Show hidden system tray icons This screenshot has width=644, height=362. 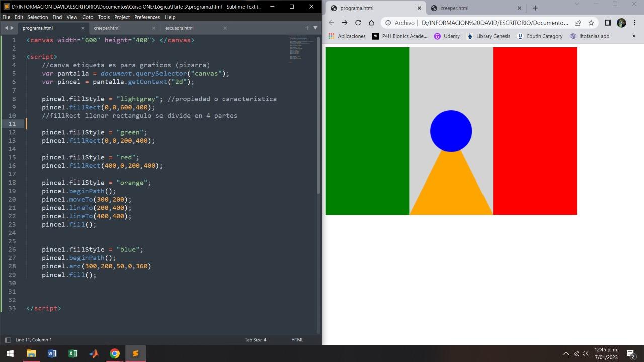tap(566, 354)
